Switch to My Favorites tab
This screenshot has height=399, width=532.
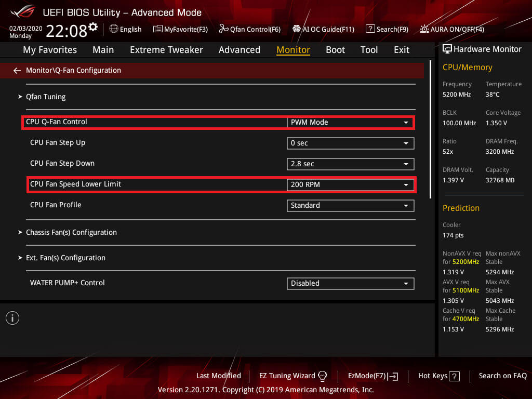tap(50, 50)
